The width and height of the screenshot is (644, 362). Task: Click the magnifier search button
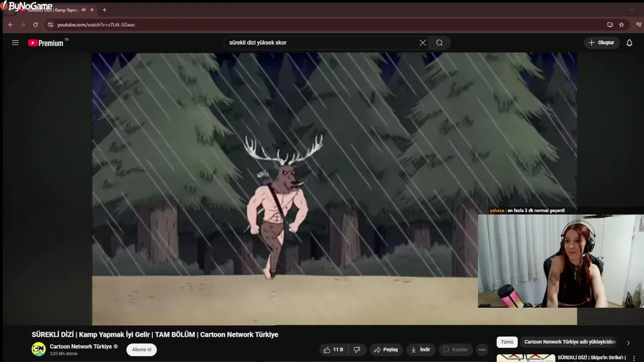point(439,43)
